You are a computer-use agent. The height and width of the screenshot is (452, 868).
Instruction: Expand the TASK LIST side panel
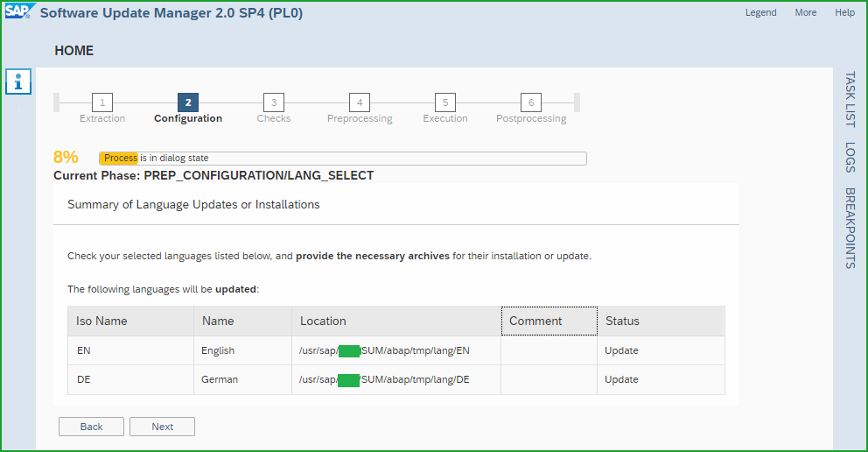[x=850, y=100]
